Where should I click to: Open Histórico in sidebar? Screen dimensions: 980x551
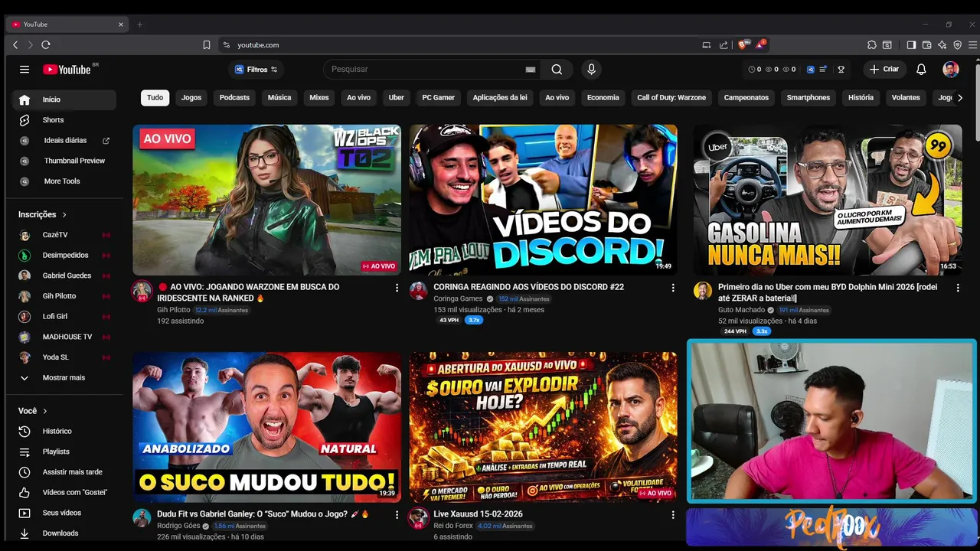(x=64, y=432)
